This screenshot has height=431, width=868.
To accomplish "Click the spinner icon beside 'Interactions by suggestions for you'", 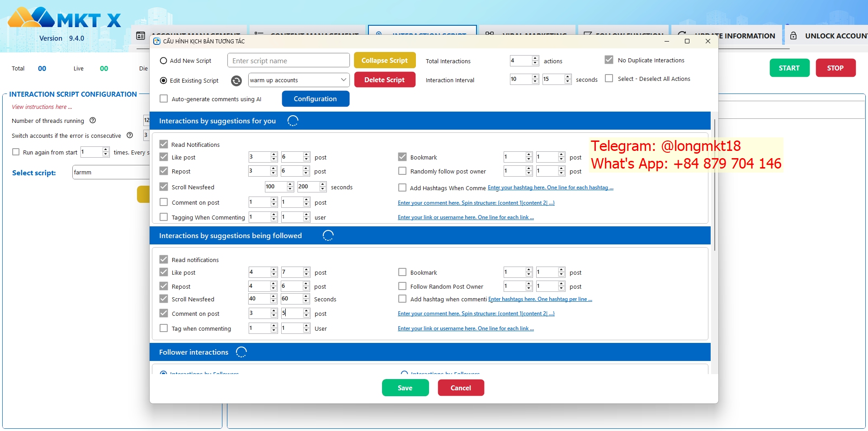I will (293, 121).
